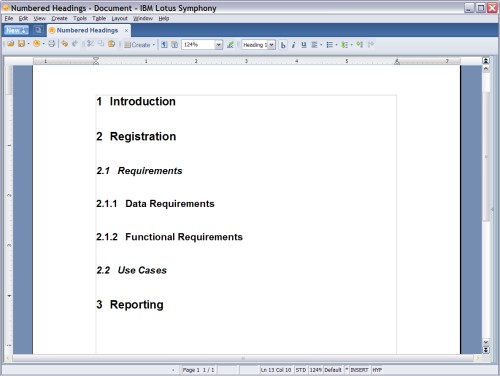Click the Print icon in toolbar
Viewport: 500px width, 376px height.
pos(52,44)
